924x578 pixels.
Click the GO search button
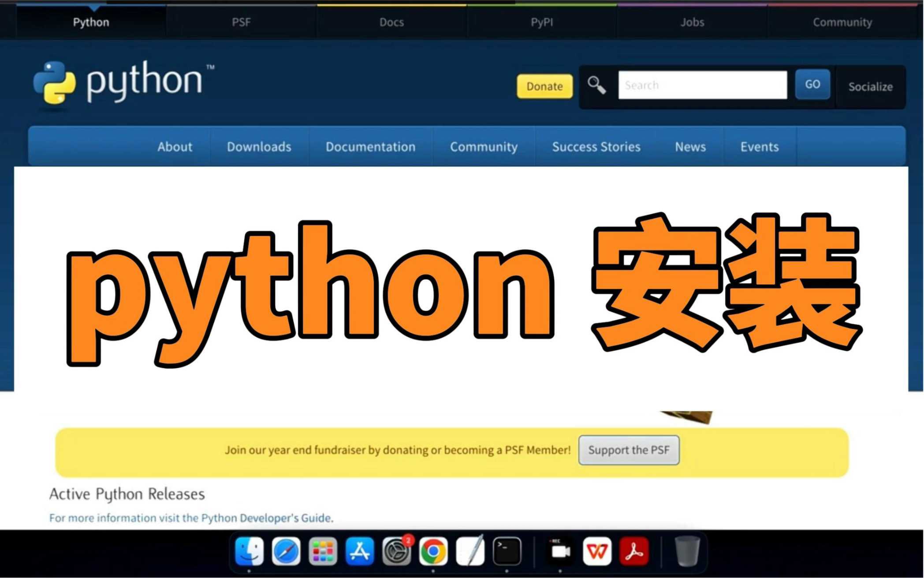[812, 84]
